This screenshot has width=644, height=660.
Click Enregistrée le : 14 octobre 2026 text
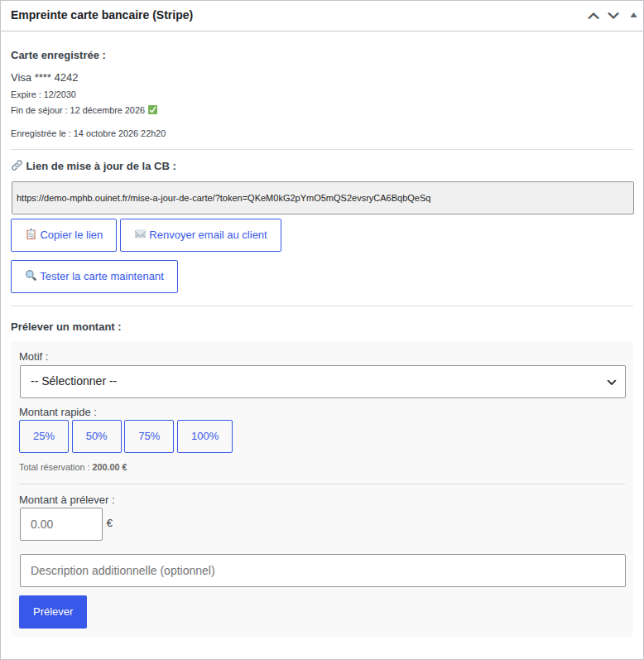point(89,133)
